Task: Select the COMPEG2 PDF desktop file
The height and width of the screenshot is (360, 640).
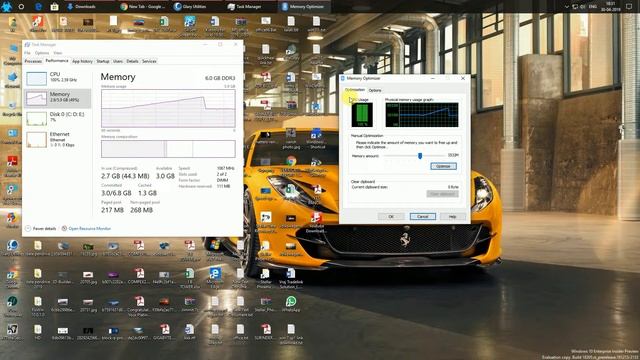Action: [x=139, y=276]
